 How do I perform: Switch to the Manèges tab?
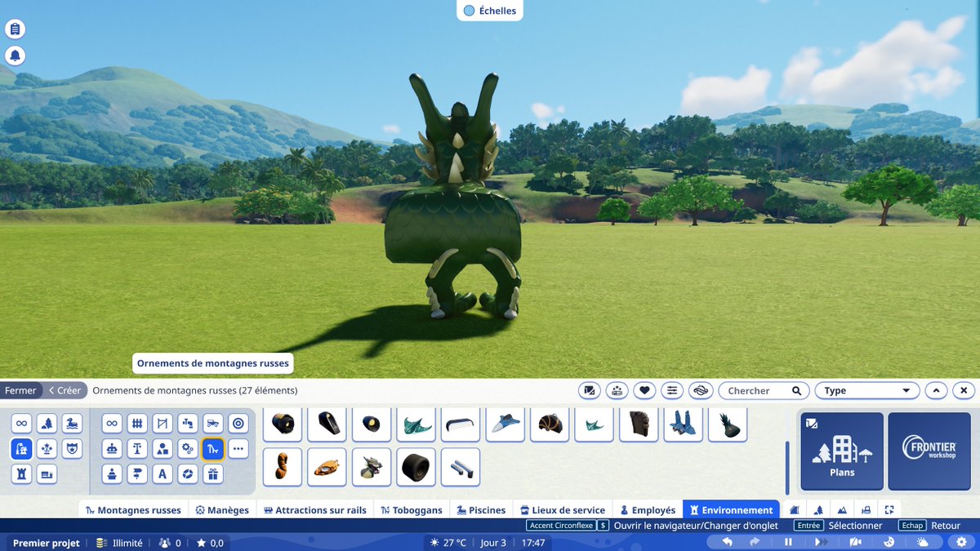[x=222, y=510]
